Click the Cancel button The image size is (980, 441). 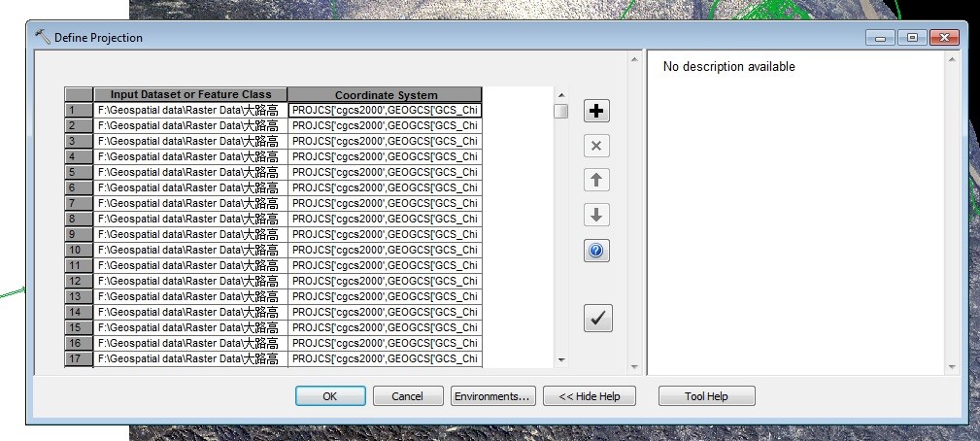(408, 396)
